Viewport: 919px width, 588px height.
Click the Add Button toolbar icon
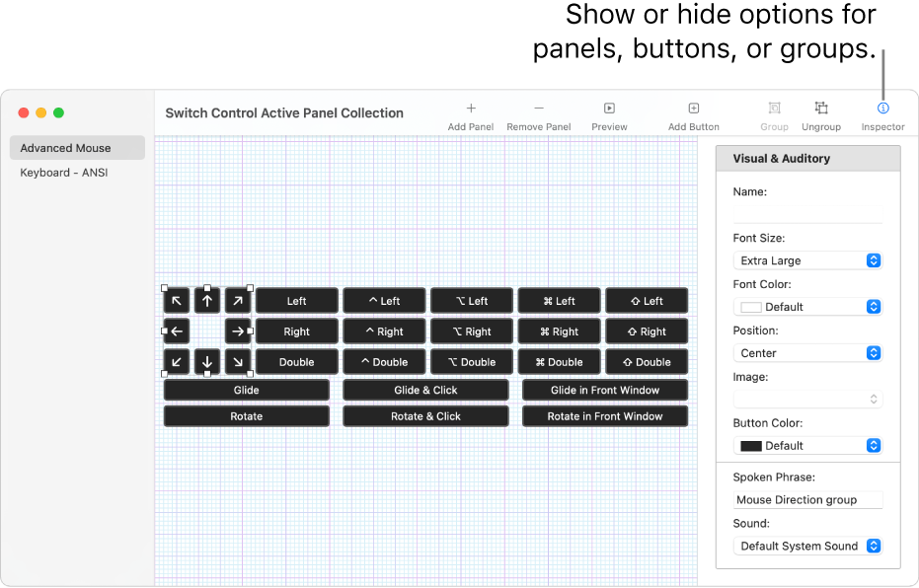693,109
